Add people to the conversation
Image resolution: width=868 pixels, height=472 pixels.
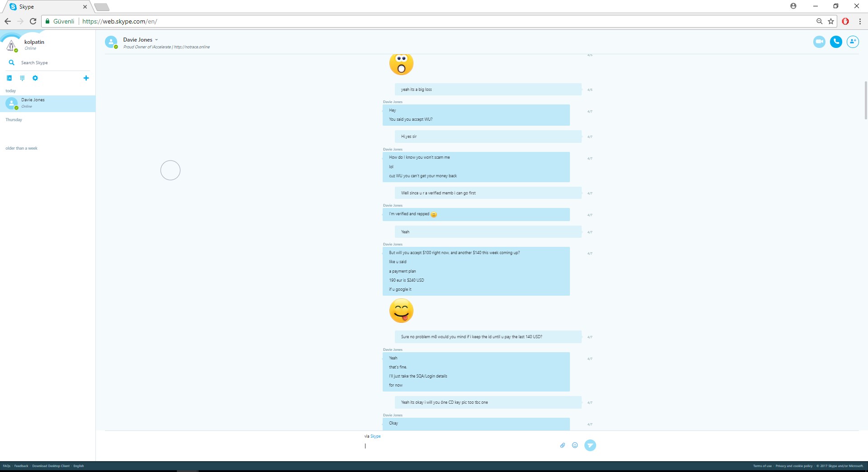pyautogui.click(x=853, y=42)
